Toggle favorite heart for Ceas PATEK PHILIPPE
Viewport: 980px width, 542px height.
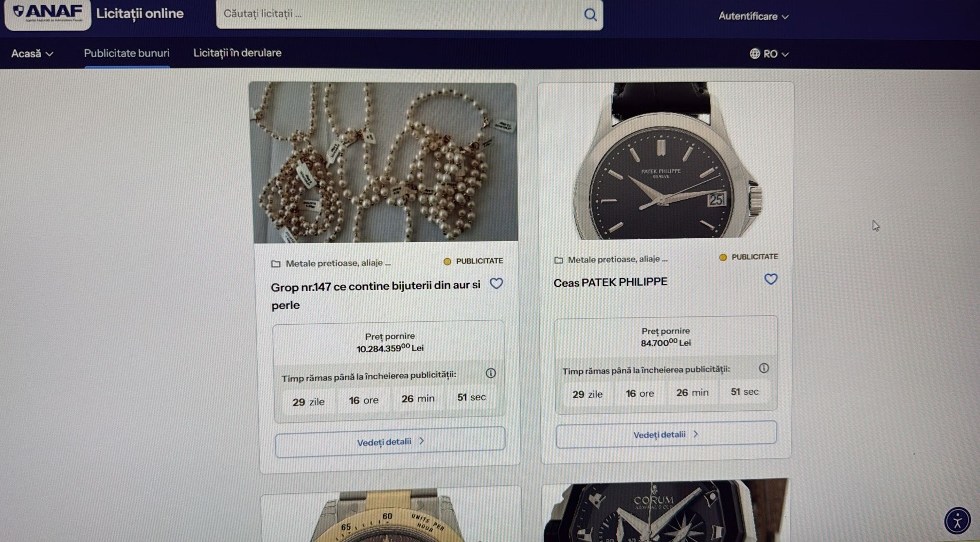tap(770, 280)
